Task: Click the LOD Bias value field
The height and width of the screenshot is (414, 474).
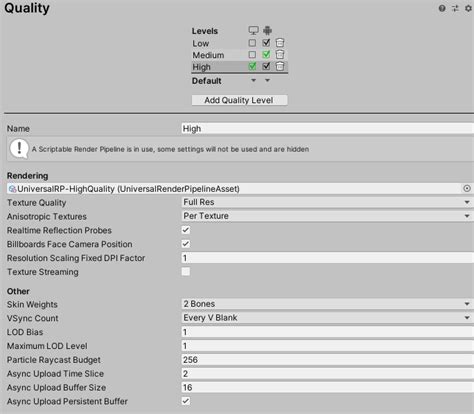Action: pos(327,332)
